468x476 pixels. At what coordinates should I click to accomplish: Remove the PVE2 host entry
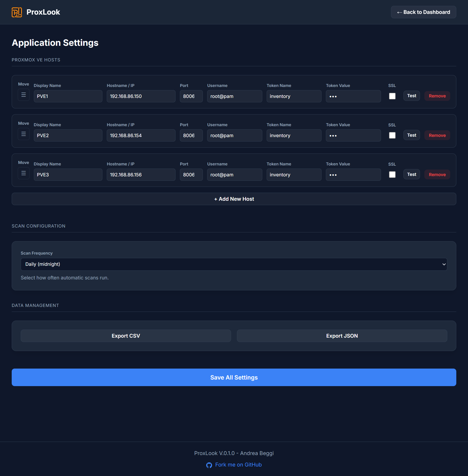click(x=437, y=135)
